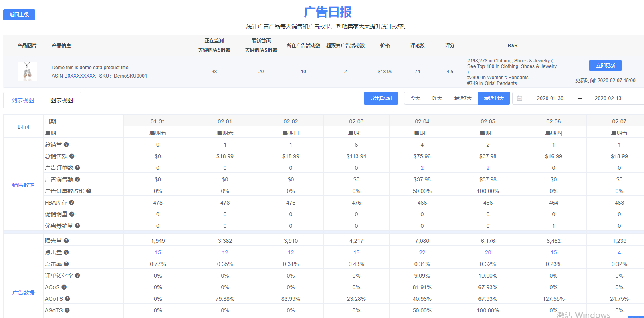The height and width of the screenshot is (318, 644).
Task: Open the calendar icon in date range picker
Action: coord(519,98)
